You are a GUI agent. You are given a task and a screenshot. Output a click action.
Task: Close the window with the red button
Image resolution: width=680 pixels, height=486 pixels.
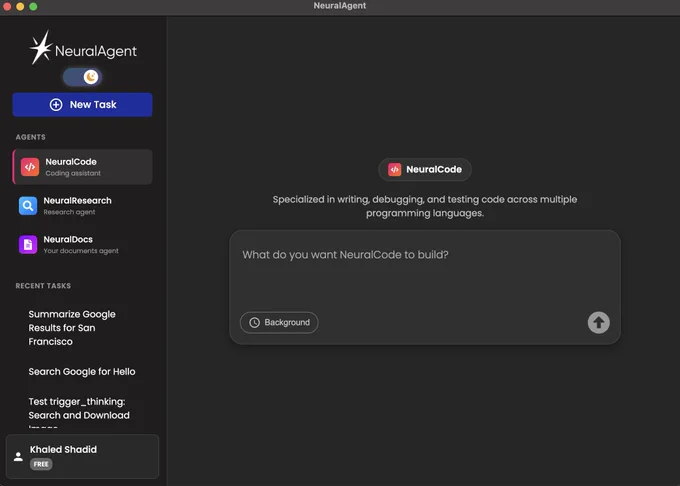click(7, 6)
